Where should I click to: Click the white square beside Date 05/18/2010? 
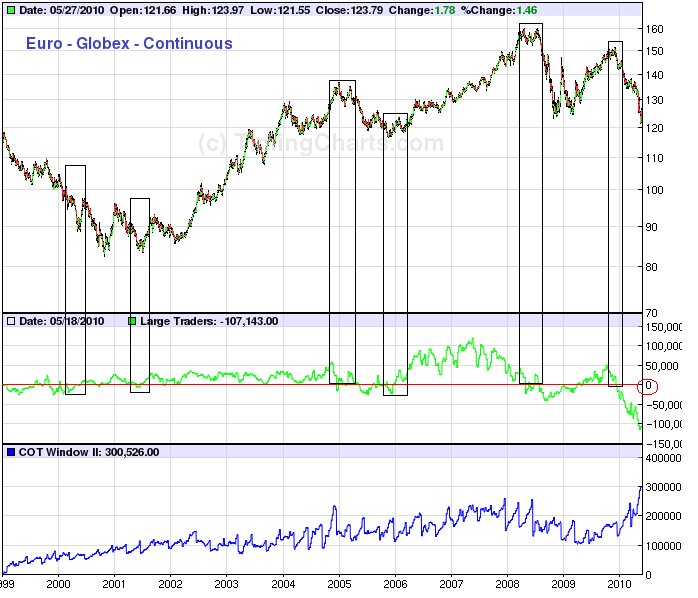(11, 321)
